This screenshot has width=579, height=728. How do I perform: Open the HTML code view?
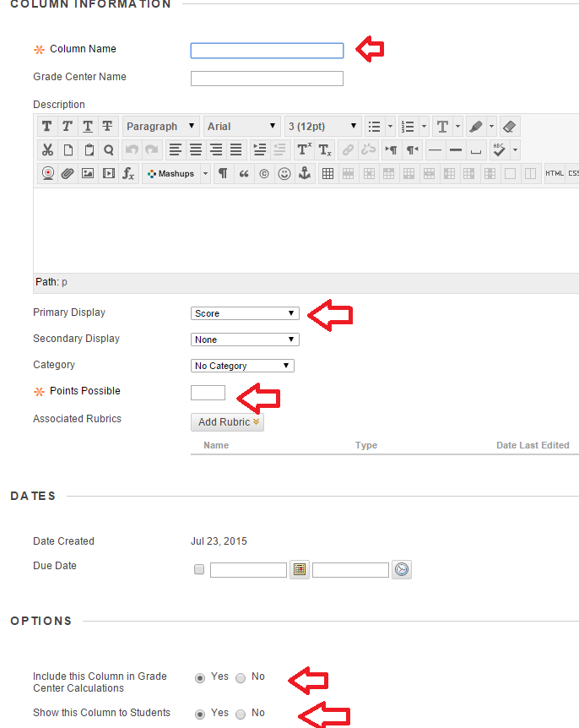(x=555, y=174)
